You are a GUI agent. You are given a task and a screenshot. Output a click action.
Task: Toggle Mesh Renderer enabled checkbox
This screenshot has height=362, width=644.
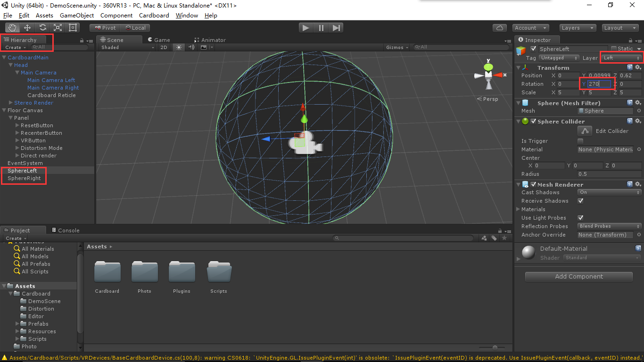[534, 184]
